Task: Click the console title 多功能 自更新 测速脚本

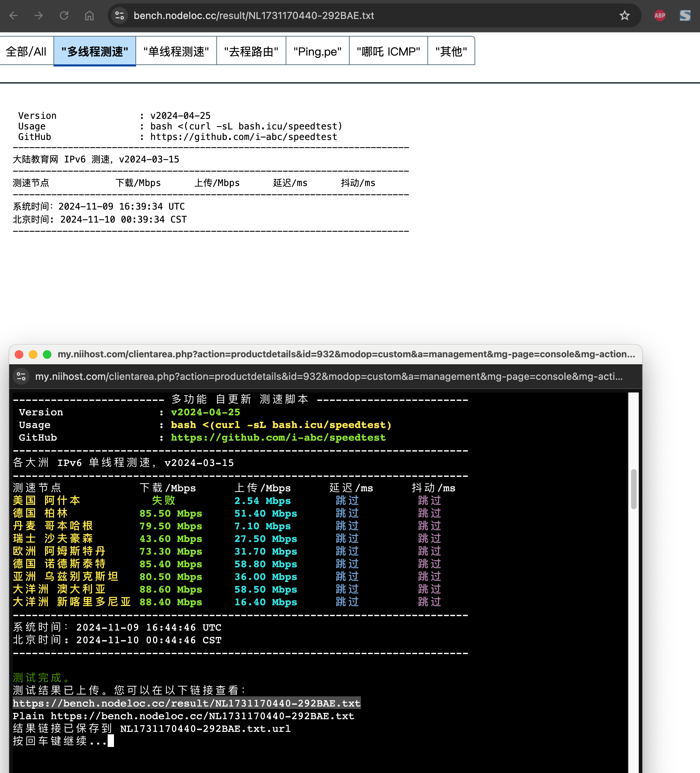Action: tap(240, 399)
